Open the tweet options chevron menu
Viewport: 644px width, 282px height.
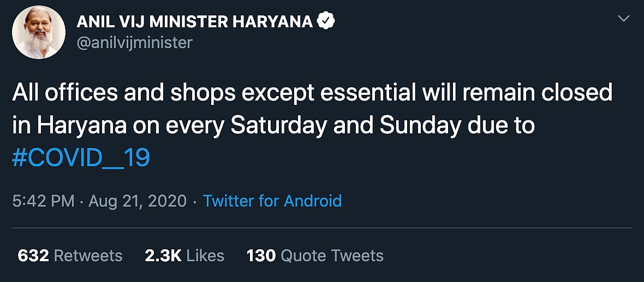(623, 19)
